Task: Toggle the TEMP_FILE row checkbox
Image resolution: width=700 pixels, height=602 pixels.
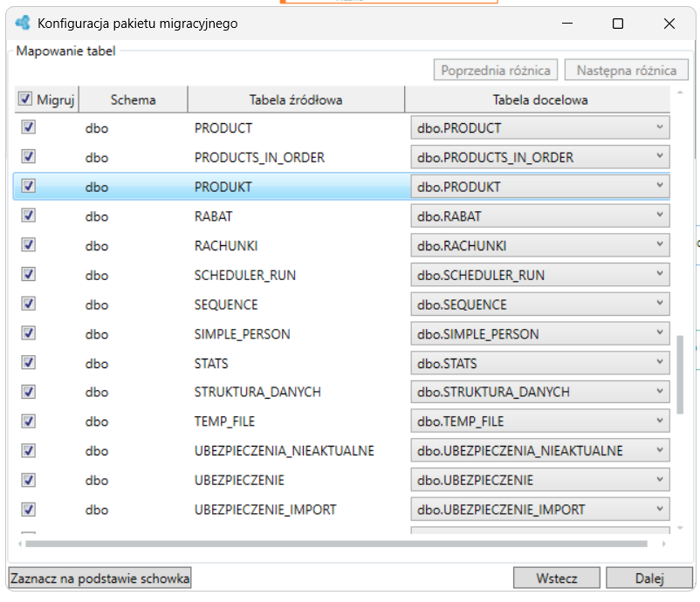Action: 29,421
